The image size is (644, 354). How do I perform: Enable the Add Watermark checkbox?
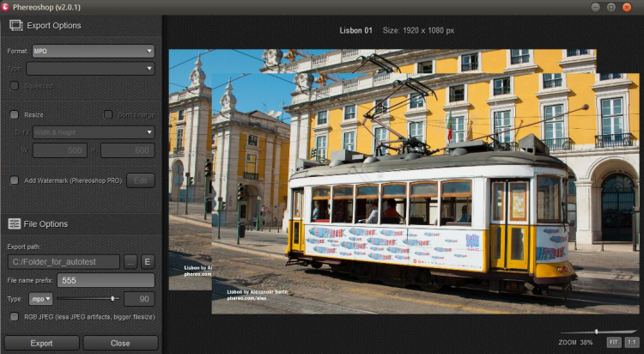coord(15,180)
